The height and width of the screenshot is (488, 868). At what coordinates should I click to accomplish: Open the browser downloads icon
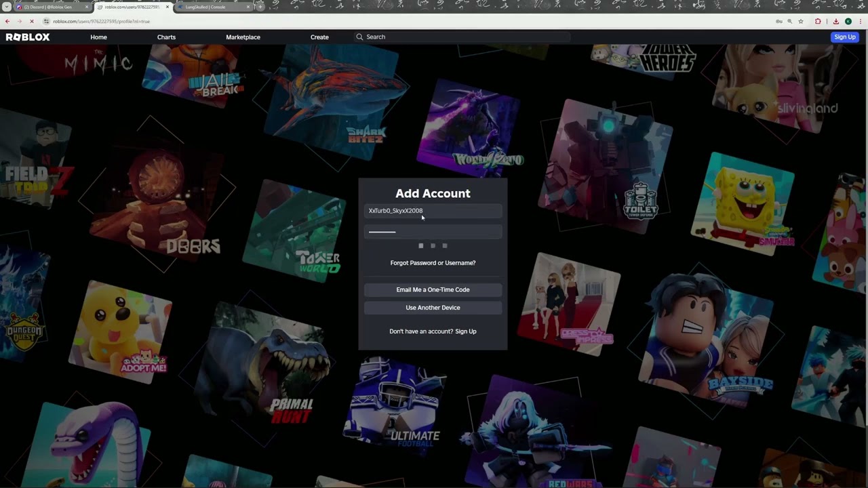(x=836, y=22)
